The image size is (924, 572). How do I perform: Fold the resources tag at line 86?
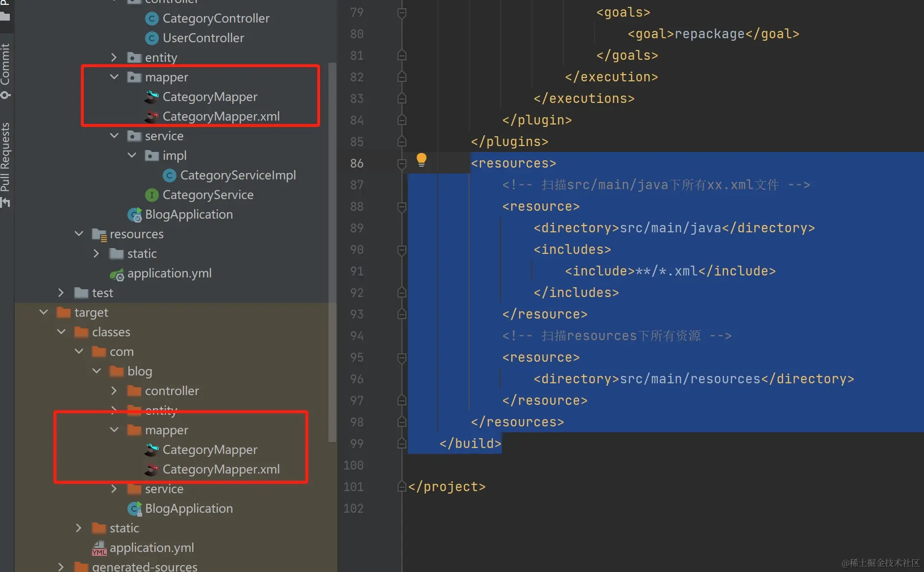coord(402,163)
